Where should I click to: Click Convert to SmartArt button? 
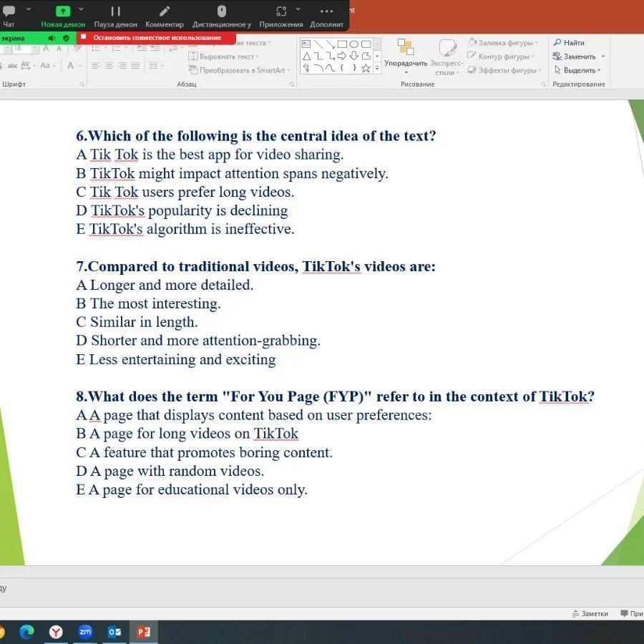click(239, 70)
